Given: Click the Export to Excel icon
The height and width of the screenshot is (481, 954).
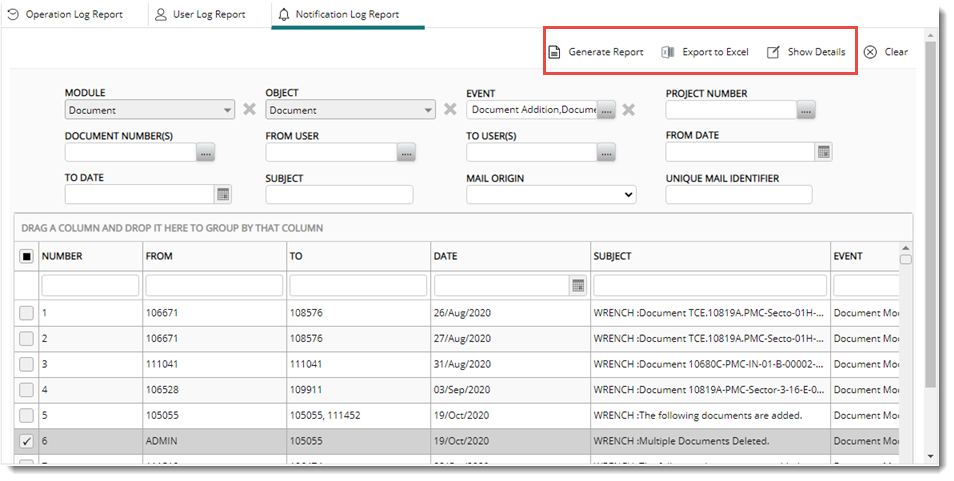Looking at the screenshot, I should [667, 52].
